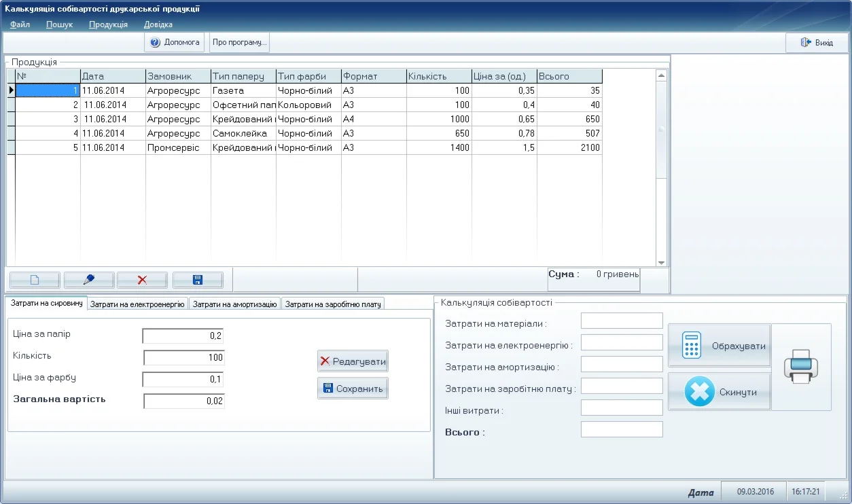This screenshot has height=504, width=852.
Task: Click Про програму toolbar button
Action: point(239,42)
